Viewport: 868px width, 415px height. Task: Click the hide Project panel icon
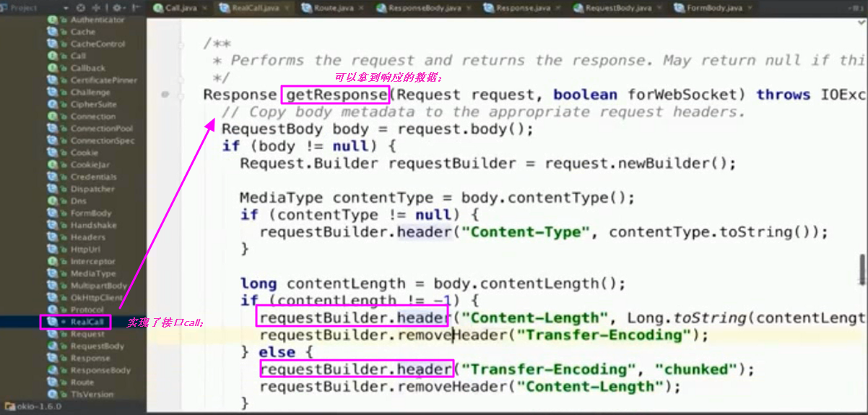pyautogui.click(x=134, y=8)
